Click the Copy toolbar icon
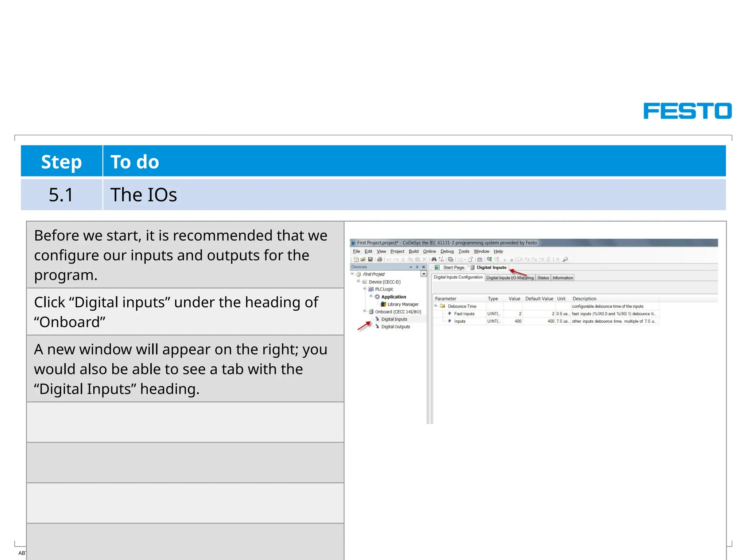 click(410, 259)
